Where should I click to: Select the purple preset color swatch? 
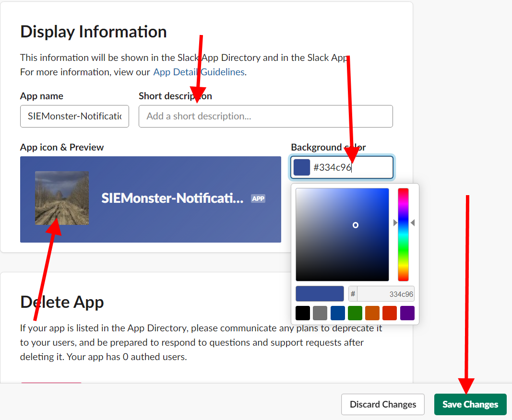[407, 313]
